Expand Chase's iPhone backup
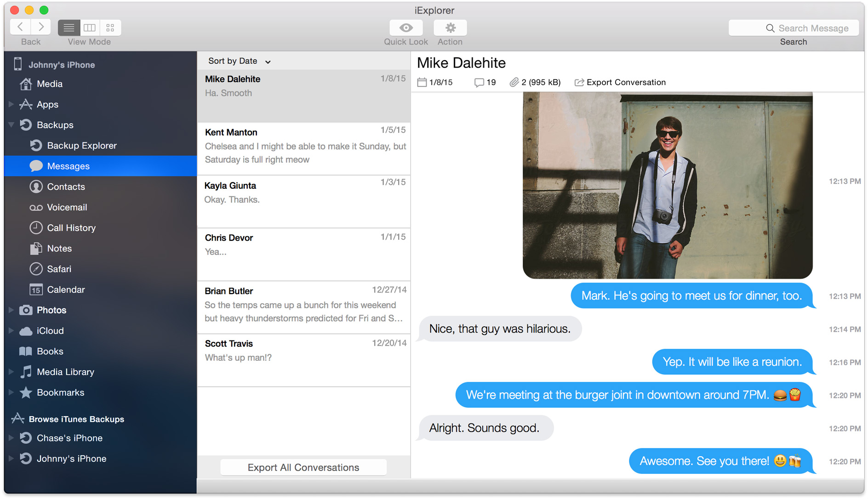Viewport: 868px width, 499px height. pos(11,438)
